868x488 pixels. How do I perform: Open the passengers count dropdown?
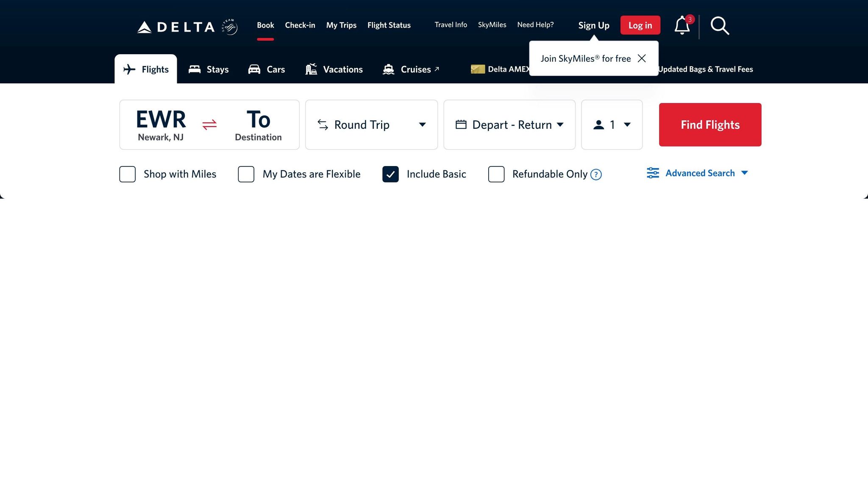coord(612,125)
